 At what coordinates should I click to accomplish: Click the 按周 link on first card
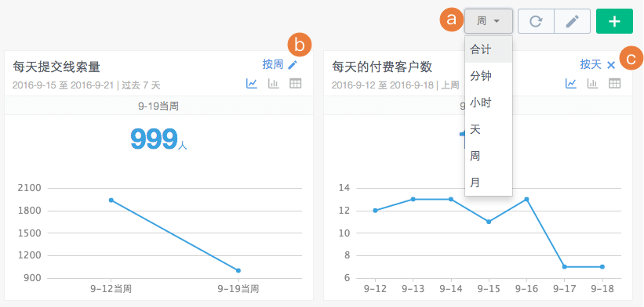(273, 64)
